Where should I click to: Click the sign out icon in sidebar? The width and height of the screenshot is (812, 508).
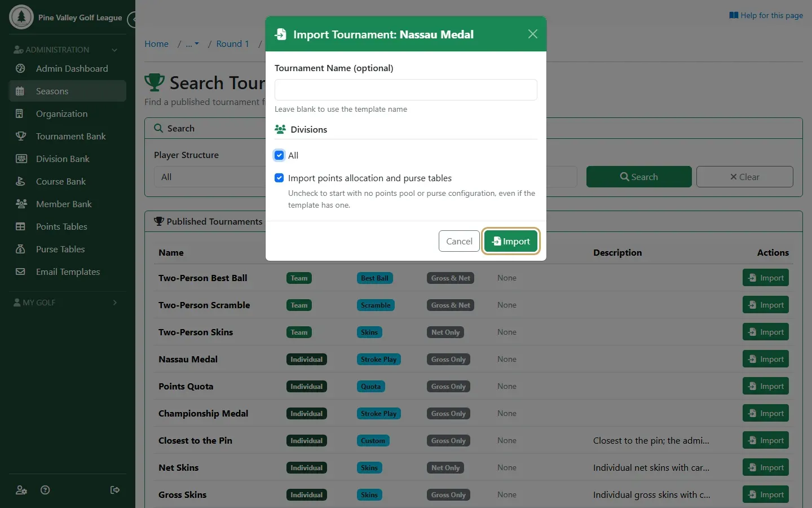(x=115, y=490)
